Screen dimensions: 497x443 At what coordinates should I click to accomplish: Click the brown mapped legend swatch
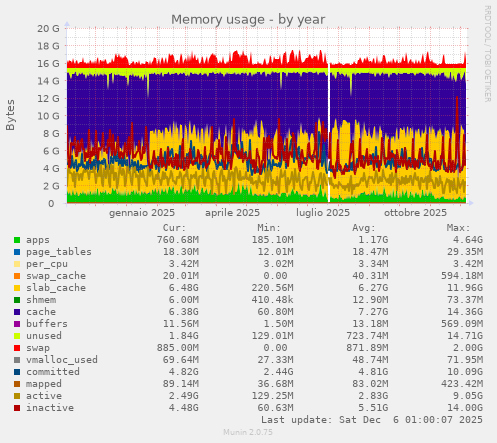[x=17, y=384]
